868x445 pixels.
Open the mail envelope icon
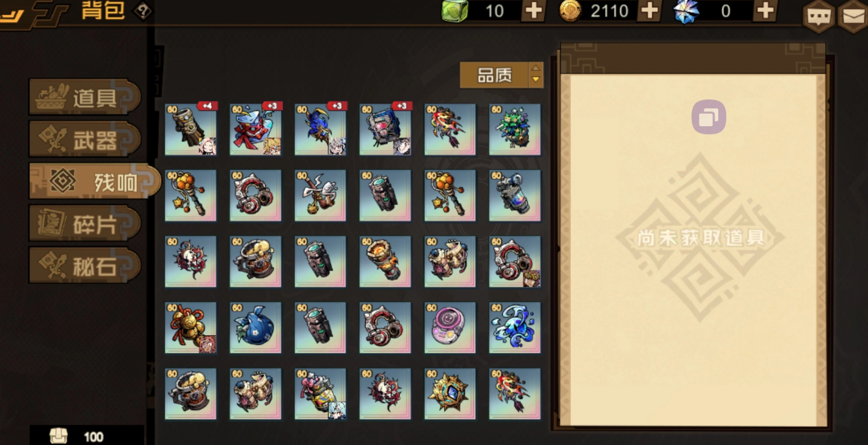[853, 17]
